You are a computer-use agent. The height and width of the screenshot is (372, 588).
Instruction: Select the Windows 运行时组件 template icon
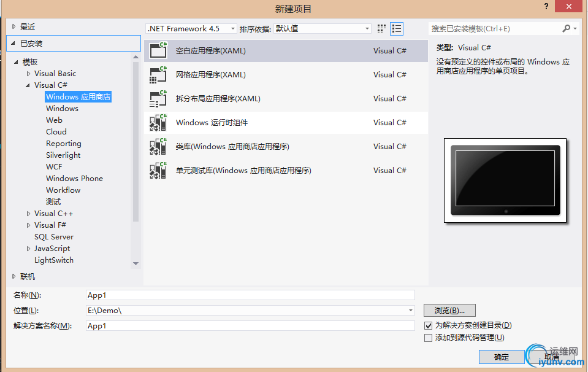point(158,123)
